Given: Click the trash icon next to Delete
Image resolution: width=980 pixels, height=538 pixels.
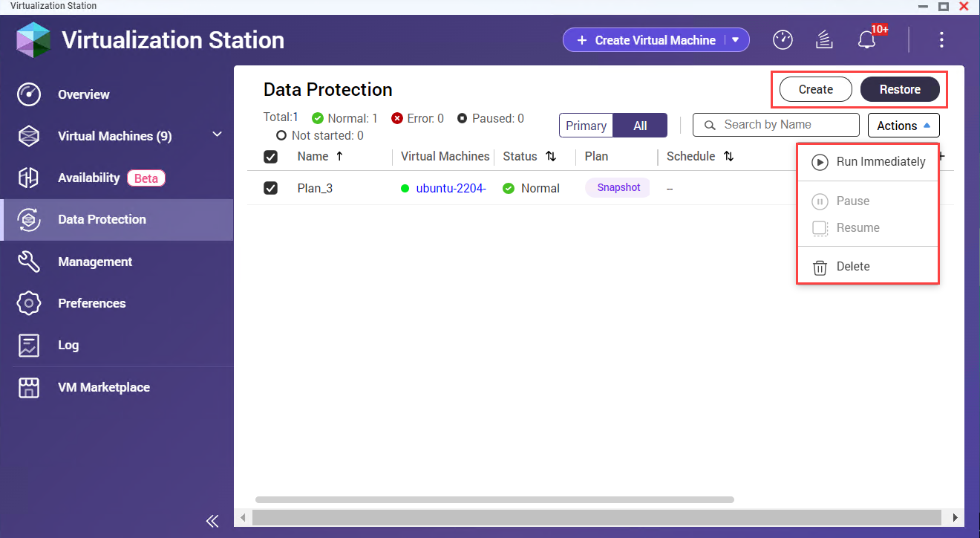Looking at the screenshot, I should [x=820, y=267].
